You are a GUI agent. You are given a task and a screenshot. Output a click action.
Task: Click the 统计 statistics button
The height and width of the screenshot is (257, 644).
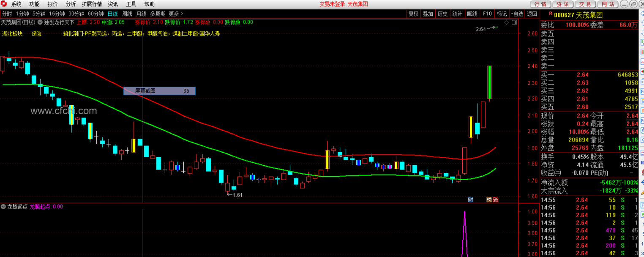457,14
